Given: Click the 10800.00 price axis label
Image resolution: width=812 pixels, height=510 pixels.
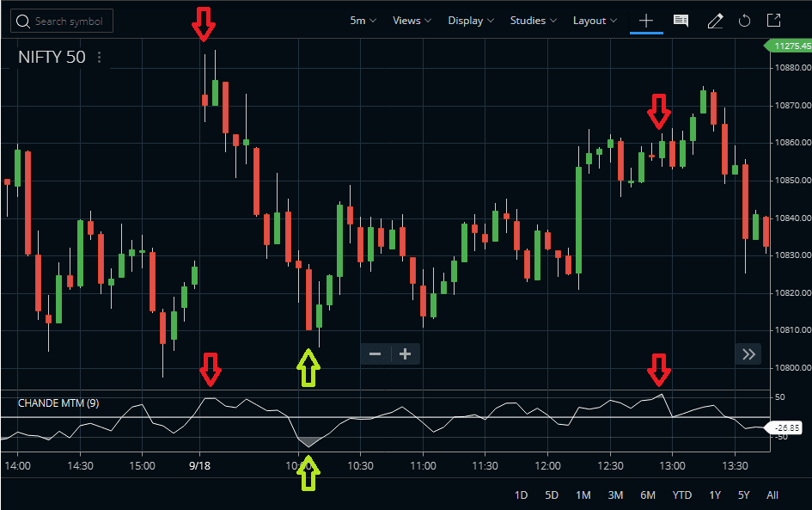Looking at the screenshot, I should tap(792, 367).
